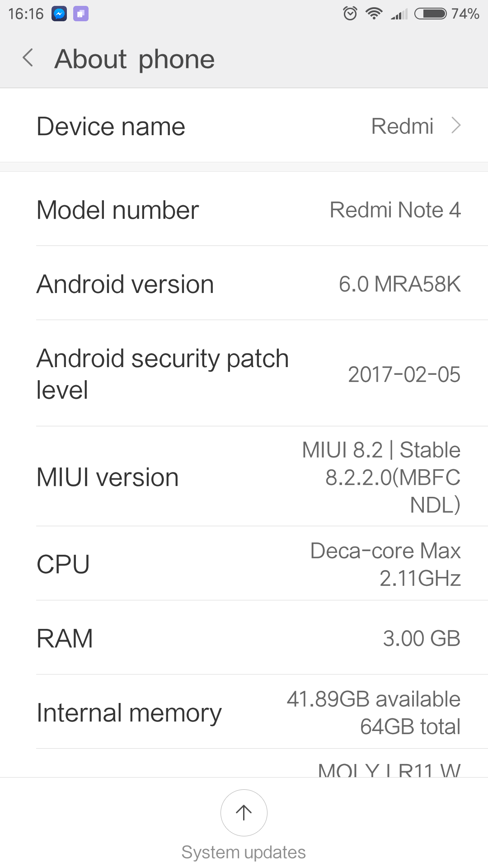Tap the About phone title

(x=135, y=59)
